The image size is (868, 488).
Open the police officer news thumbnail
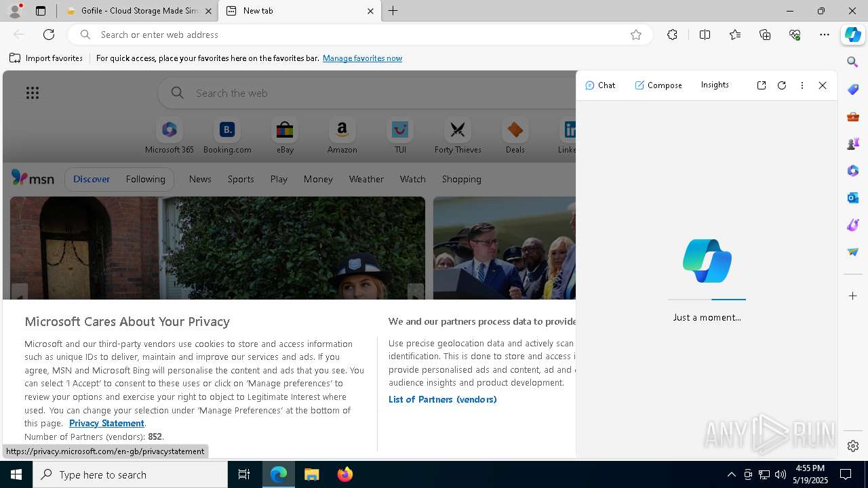218,248
